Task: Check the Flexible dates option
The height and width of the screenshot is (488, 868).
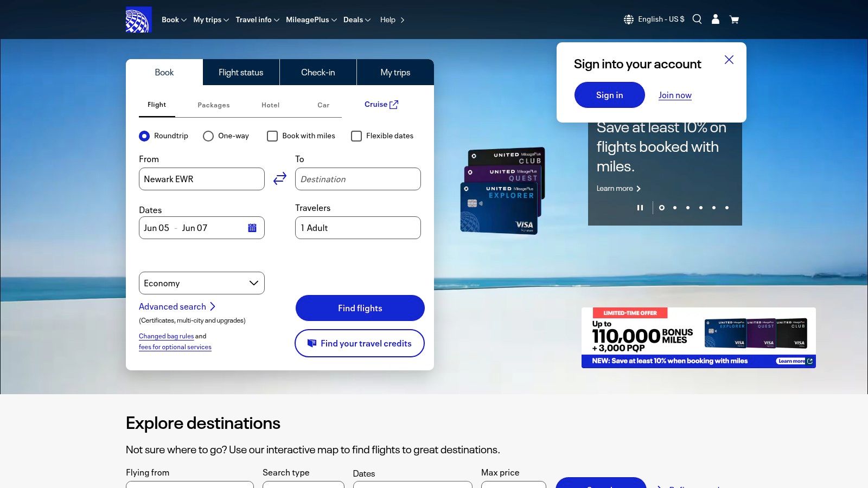Action: (356, 136)
